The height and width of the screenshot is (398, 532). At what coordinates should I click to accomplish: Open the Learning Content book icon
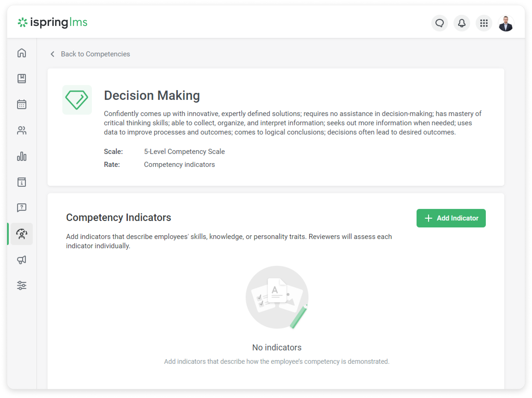tap(22, 78)
